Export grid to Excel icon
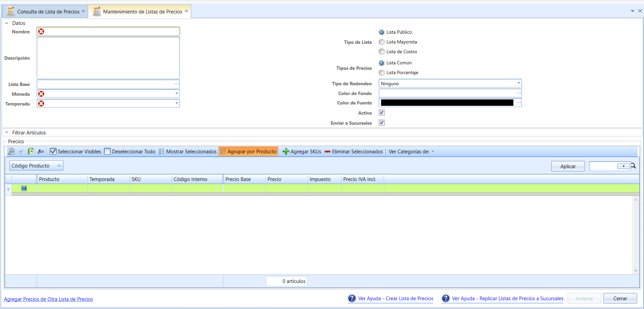644x309 pixels. [31, 152]
